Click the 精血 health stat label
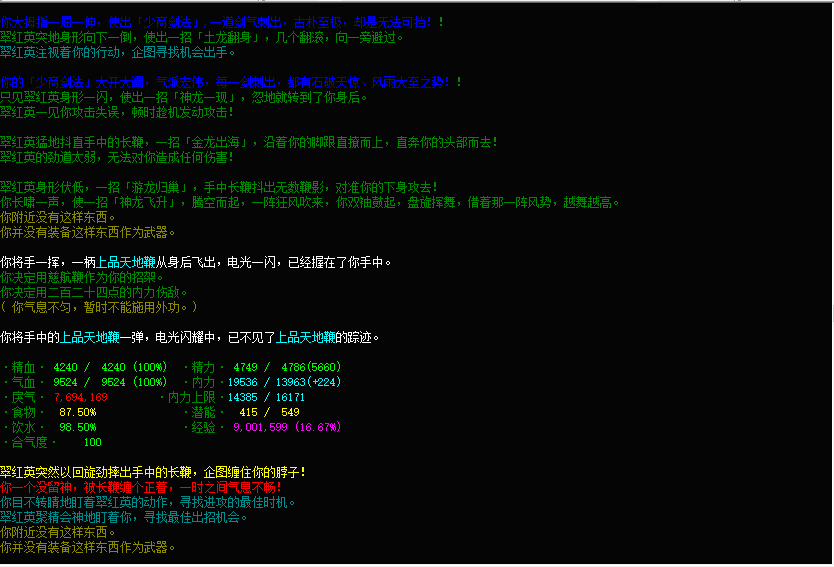This screenshot has width=834, height=567. point(22,367)
